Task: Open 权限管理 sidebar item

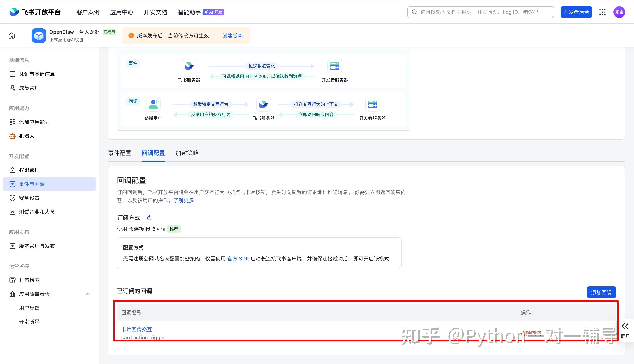Action: pyautogui.click(x=29, y=170)
